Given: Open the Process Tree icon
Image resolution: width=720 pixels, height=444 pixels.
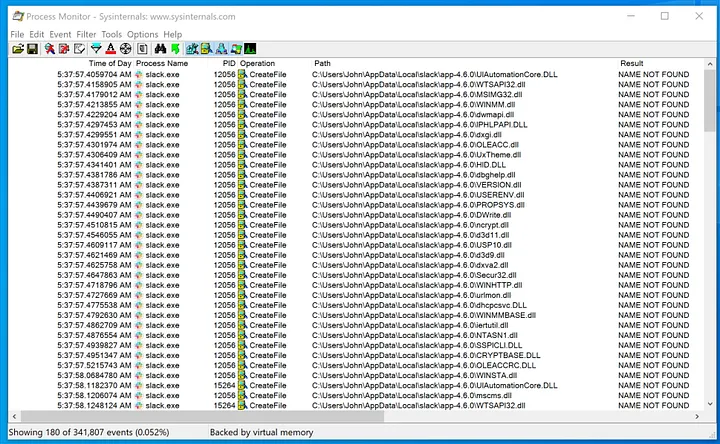Looking at the screenshot, I should click(x=143, y=48).
